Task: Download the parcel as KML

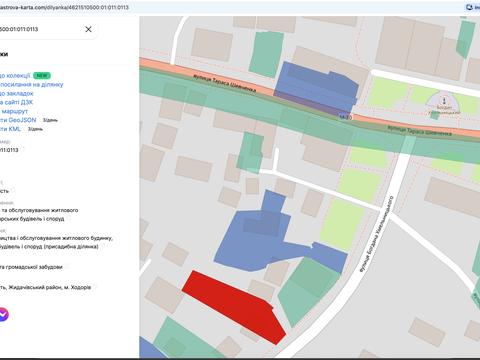Action: pyautogui.click(x=10, y=129)
